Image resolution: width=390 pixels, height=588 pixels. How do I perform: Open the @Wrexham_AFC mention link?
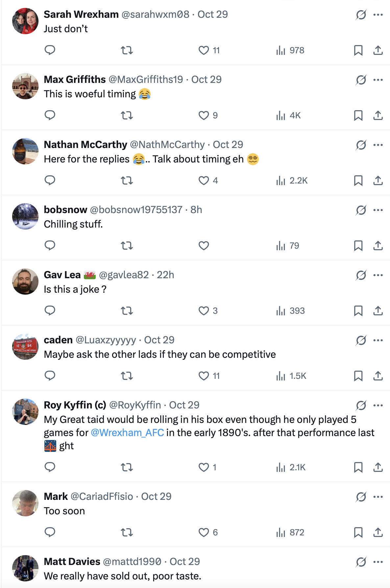click(x=127, y=432)
